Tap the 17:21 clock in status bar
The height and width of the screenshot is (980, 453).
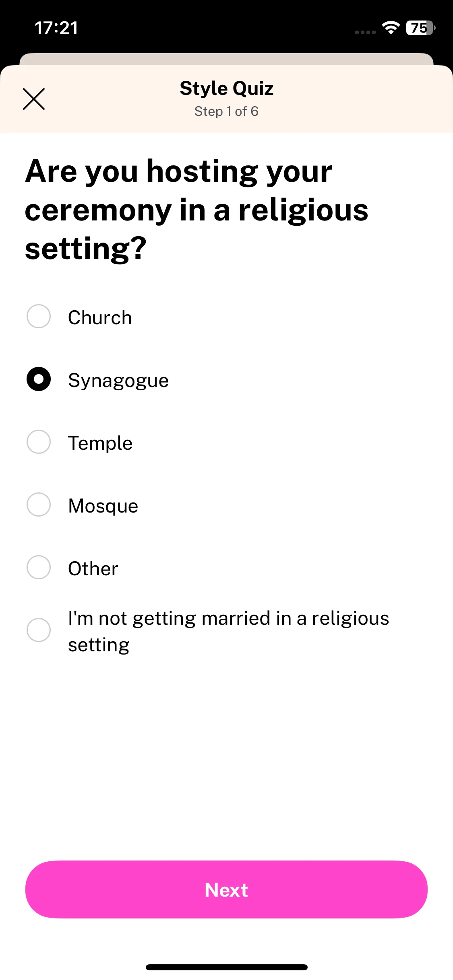tap(56, 28)
